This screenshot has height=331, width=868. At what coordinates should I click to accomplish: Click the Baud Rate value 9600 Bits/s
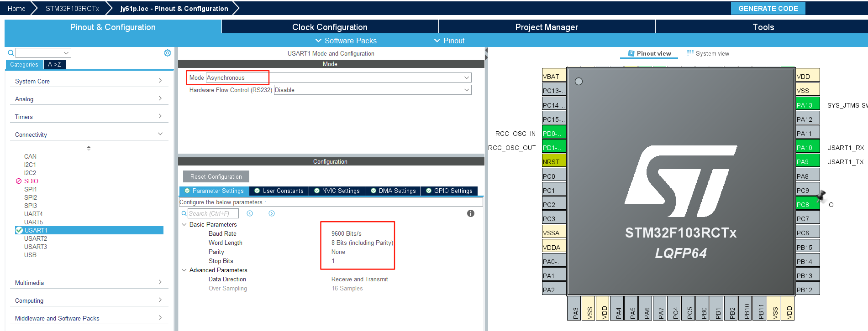tap(347, 233)
